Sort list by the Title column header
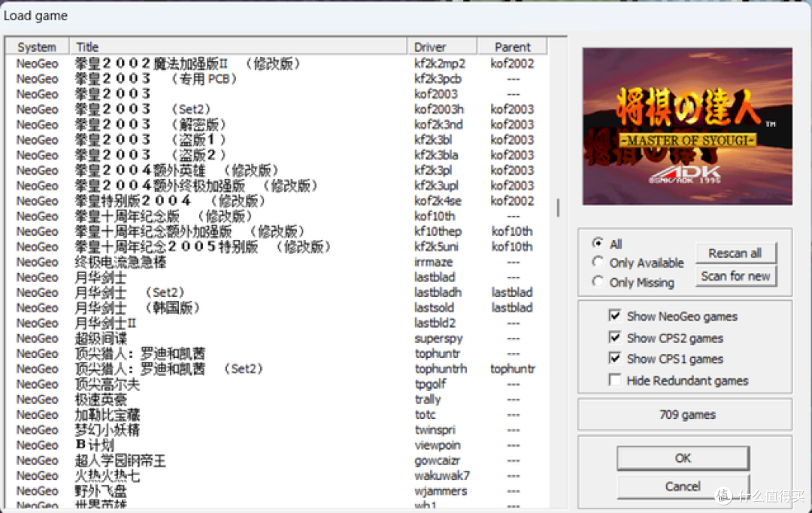Image resolution: width=812 pixels, height=513 pixels. point(238,47)
